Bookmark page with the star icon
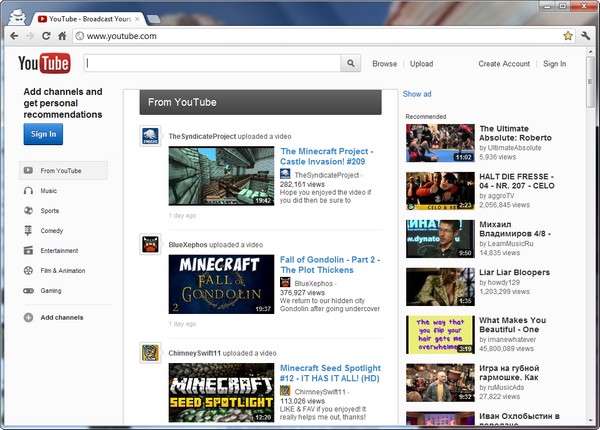 (x=568, y=36)
